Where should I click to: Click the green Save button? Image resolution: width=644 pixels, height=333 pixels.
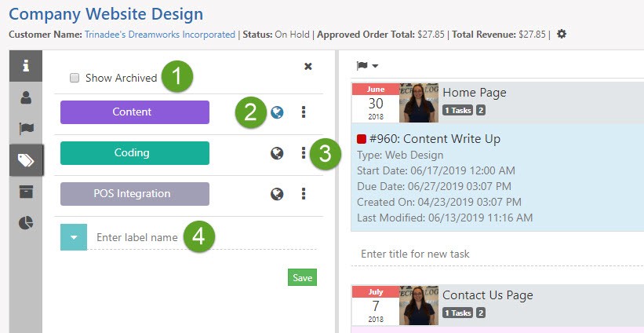click(302, 277)
